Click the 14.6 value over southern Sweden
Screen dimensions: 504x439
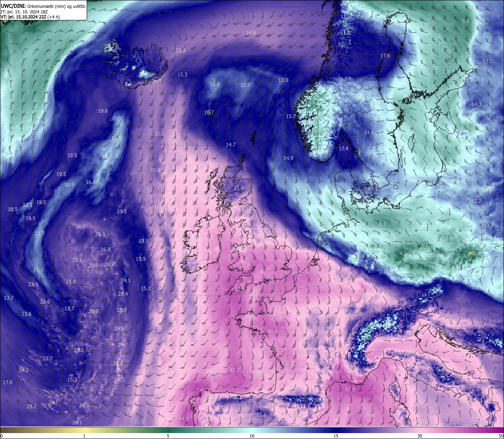point(369,132)
